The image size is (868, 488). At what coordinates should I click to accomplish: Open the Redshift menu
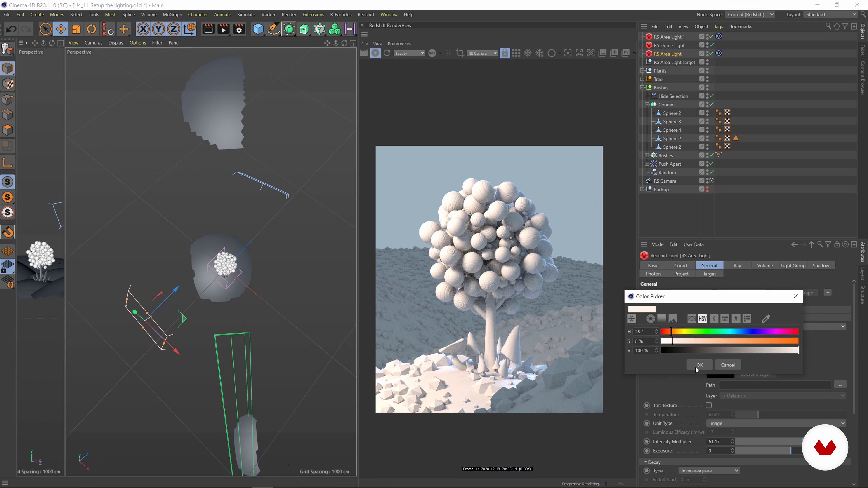pos(366,14)
